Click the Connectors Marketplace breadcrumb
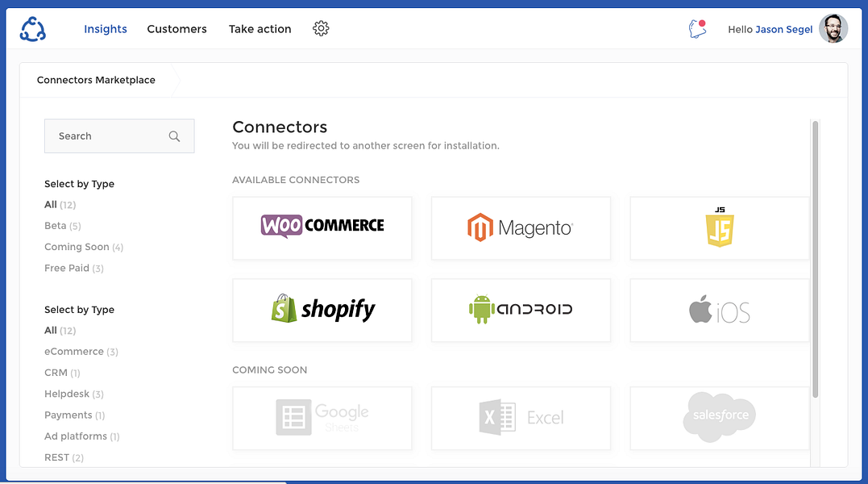This screenshot has width=868, height=484. pos(96,80)
